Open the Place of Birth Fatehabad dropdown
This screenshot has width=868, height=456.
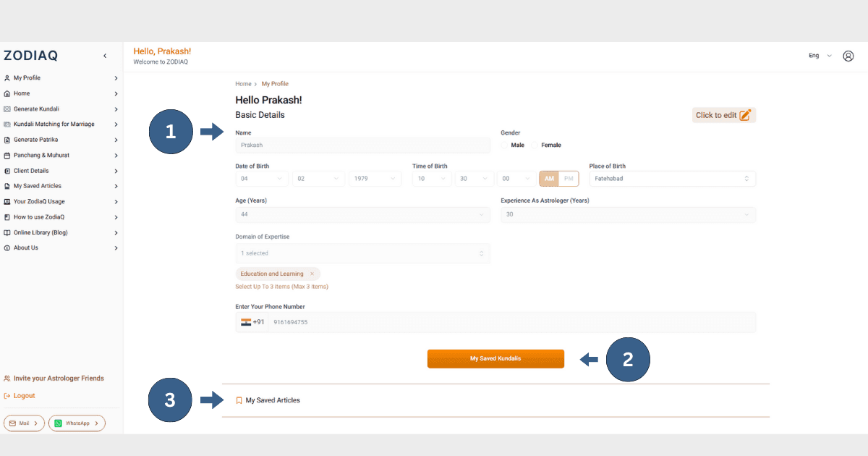click(673, 179)
